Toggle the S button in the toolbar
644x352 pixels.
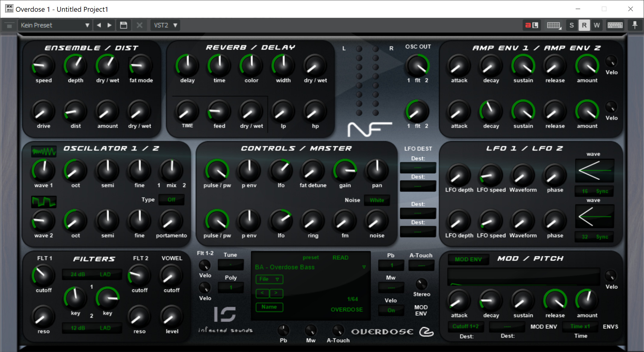[x=571, y=25]
